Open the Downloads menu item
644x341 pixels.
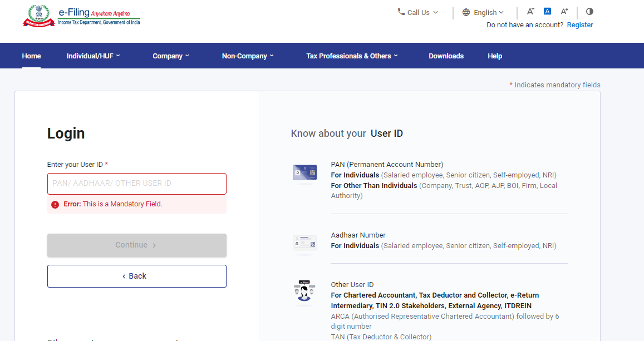point(446,56)
